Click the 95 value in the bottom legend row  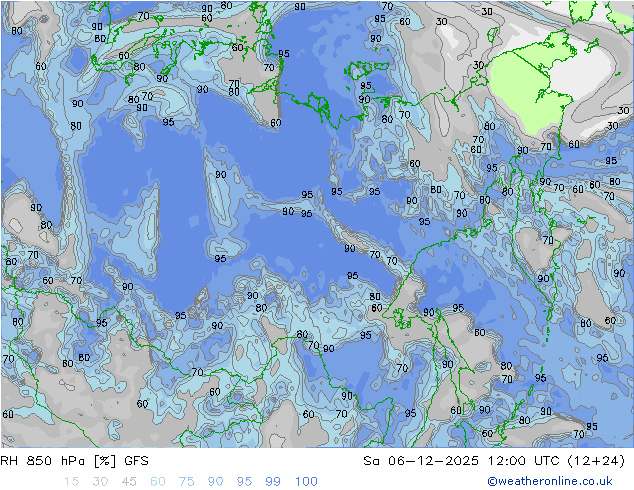click(244, 482)
